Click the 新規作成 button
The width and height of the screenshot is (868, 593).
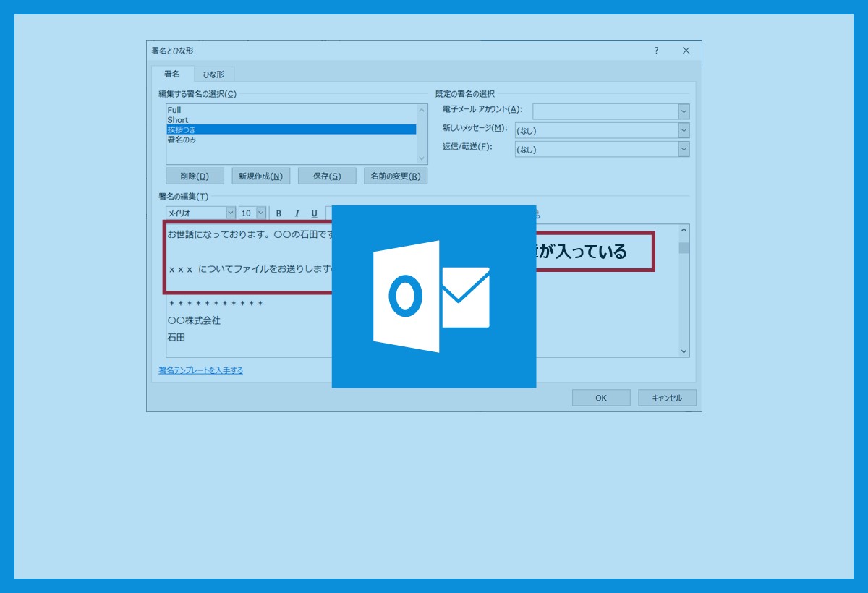(x=261, y=176)
